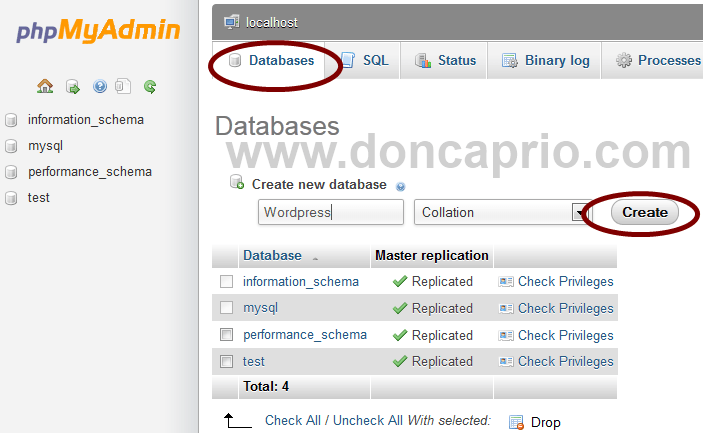
Task: Click the Home icon in the sidebar
Action: click(x=45, y=86)
